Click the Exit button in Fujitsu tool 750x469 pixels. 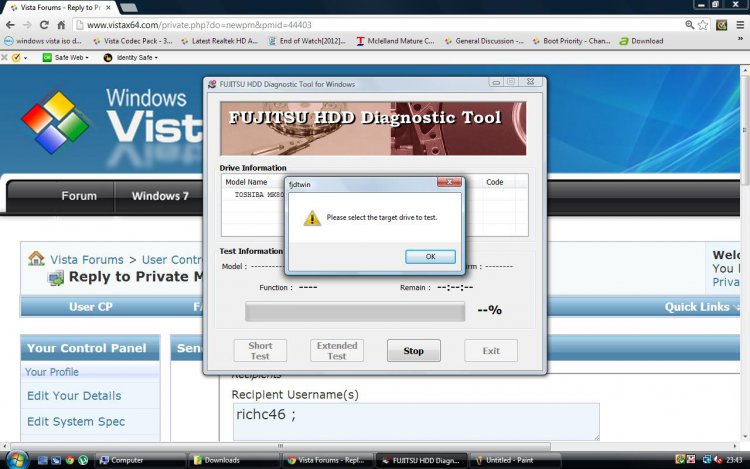(491, 350)
